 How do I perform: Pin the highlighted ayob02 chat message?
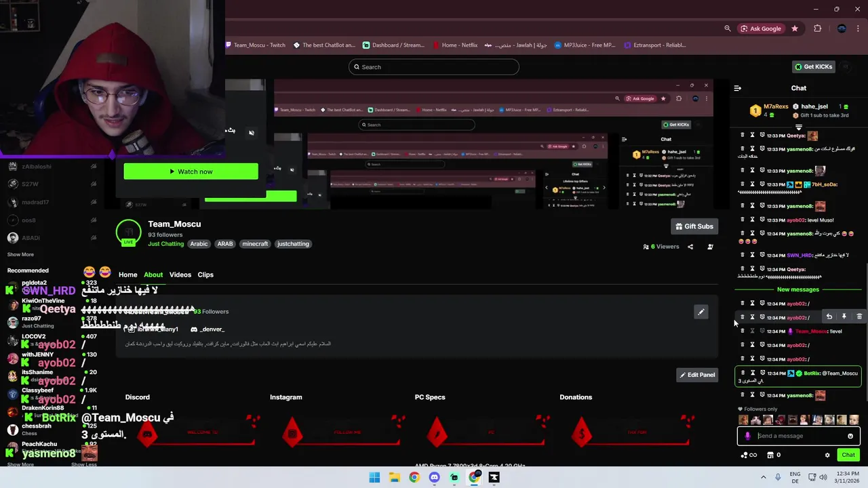tap(844, 317)
